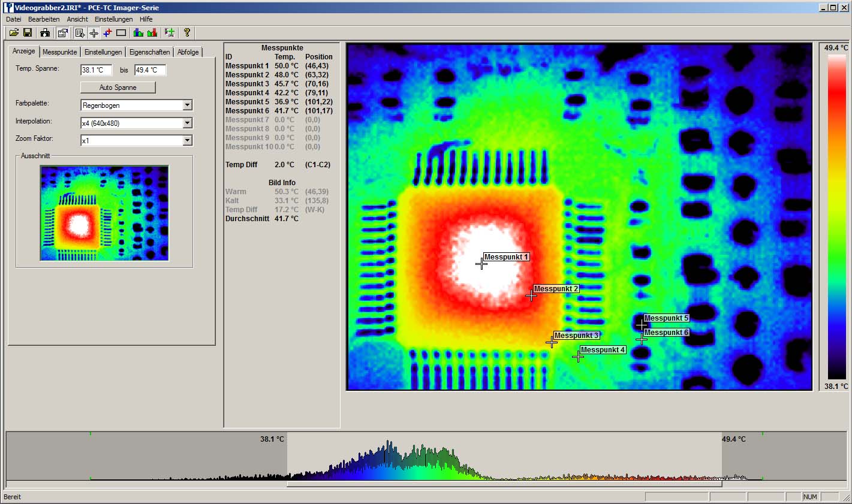The image size is (852, 504).
Task: Open the Interpolation dropdown list
Action: 187,123
